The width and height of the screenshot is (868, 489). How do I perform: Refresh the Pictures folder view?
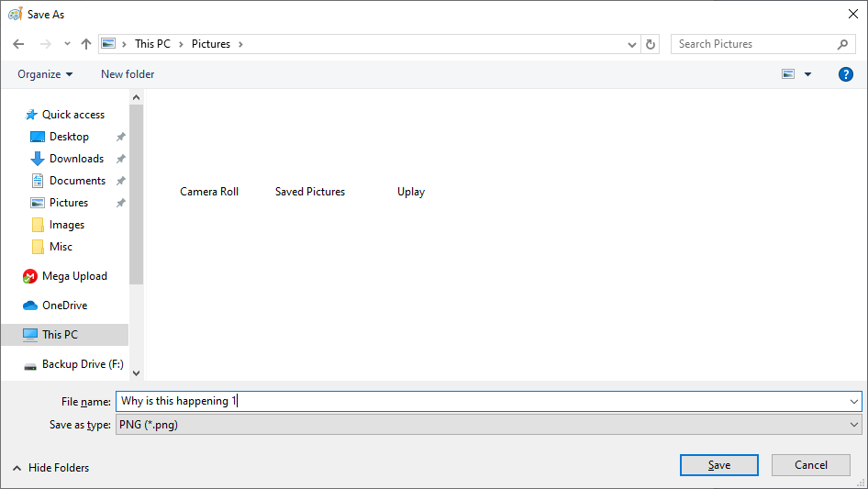coord(651,44)
